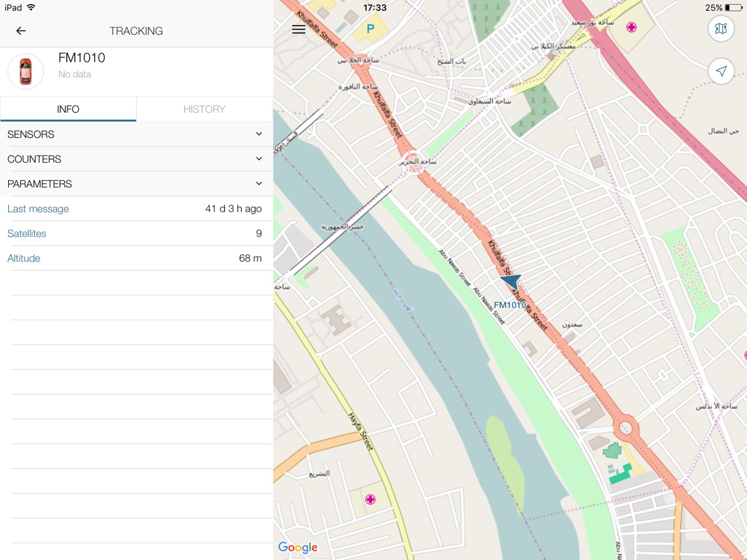This screenshot has width=747, height=560.
Task: Go back using the arrow icon
Action: pyautogui.click(x=21, y=31)
